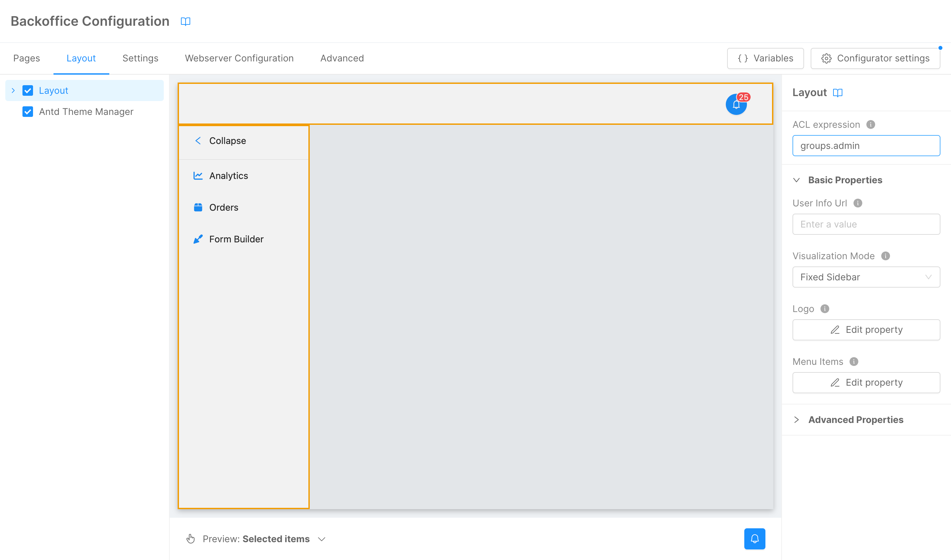Click info icon next to ACL expression
This screenshot has width=951, height=560.
(x=871, y=124)
